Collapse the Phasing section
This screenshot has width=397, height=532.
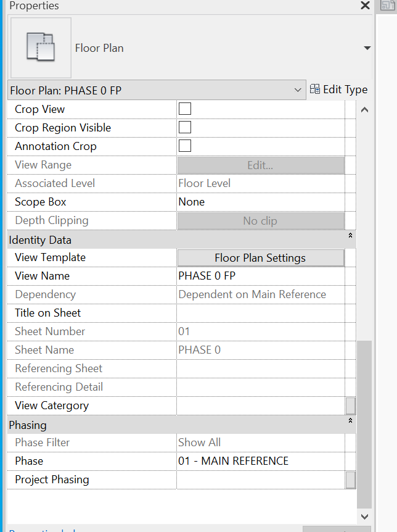tap(350, 422)
